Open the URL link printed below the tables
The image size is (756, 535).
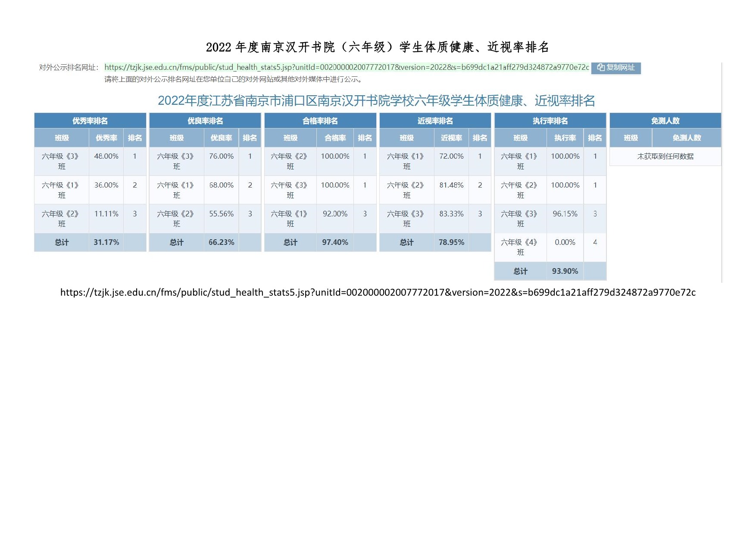click(378, 292)
